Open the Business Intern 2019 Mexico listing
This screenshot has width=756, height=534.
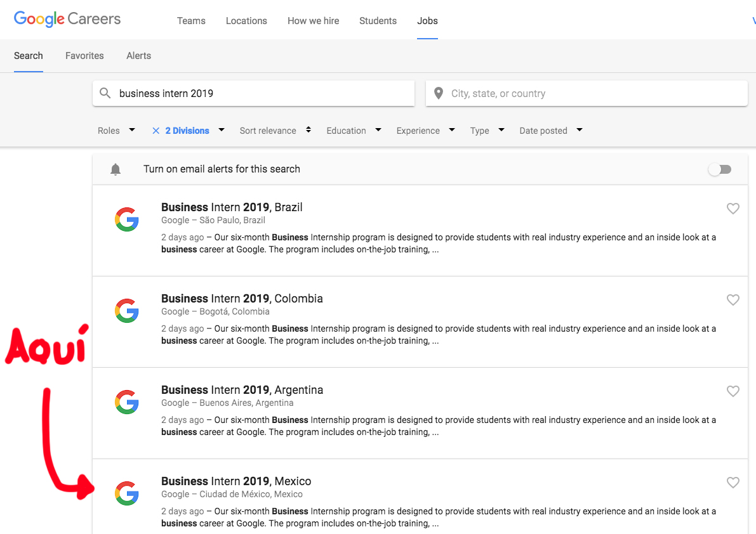pyautogui.click(x=236, y=481)
